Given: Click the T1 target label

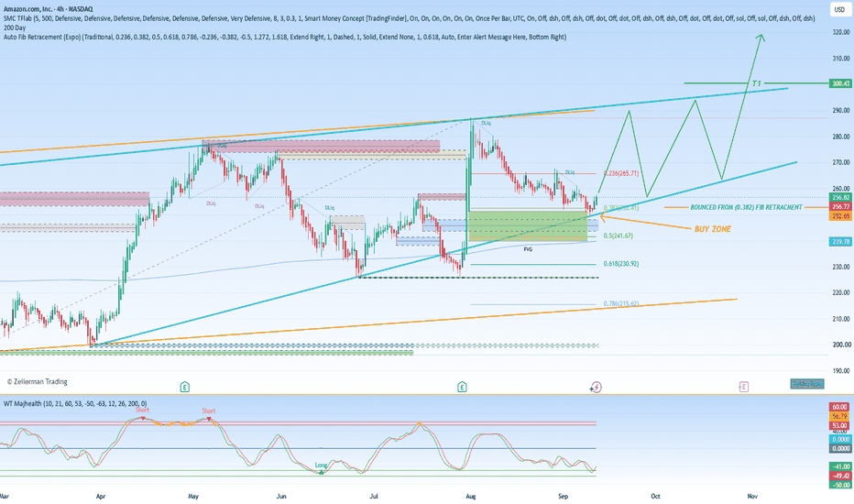Looking at the screenshot, I should (756, 83).
